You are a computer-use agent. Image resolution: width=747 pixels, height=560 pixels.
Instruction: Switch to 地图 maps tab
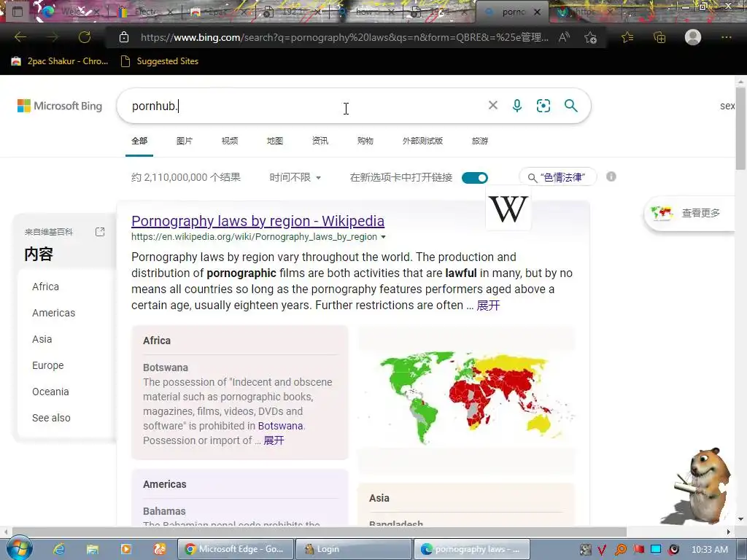tap(275, 141)
